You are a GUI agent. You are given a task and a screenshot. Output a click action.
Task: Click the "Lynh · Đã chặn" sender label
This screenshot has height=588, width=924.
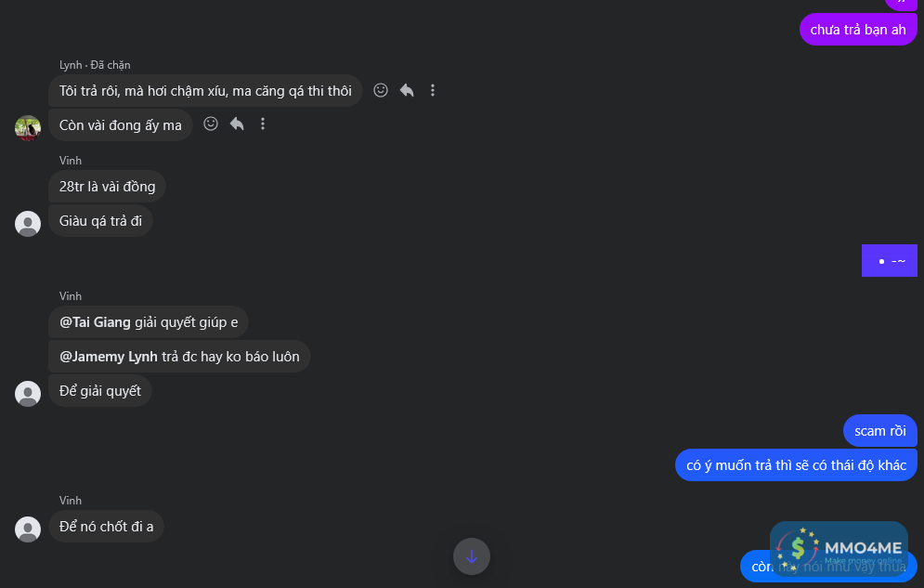[95, 65]
